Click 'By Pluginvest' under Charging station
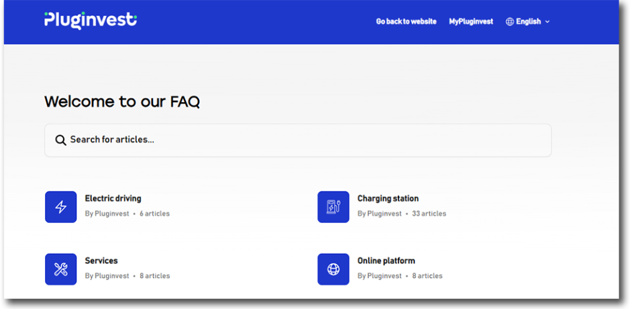The height and width of the screenshot is (309, 644). tap(380, 214)
